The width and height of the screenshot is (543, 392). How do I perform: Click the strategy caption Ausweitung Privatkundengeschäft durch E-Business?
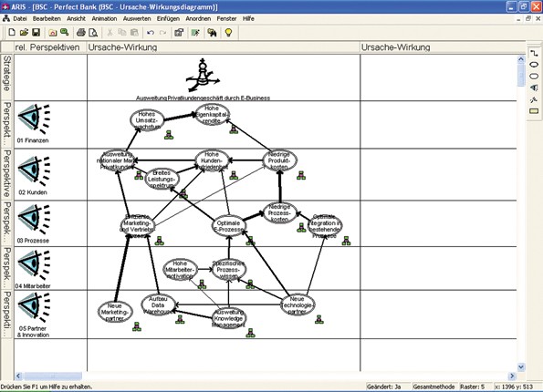(203, 98)
